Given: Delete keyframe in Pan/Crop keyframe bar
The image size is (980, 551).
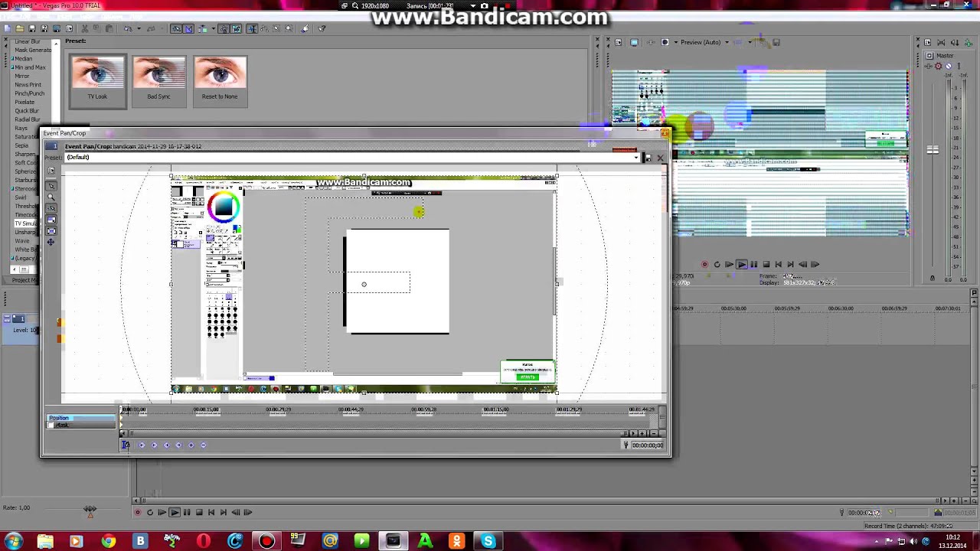Looking at the screenshot, I should click(x=203, y=445).
